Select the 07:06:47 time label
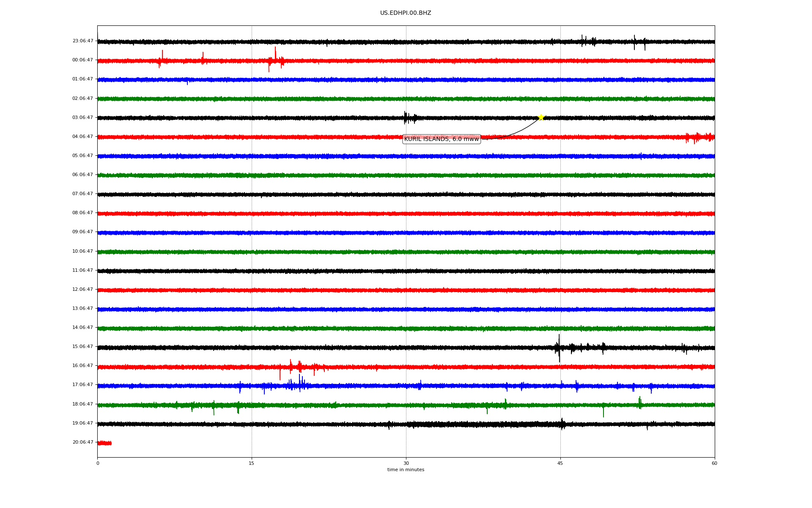Viewport: 812px width, 508px height. click(x=83, y=194)
